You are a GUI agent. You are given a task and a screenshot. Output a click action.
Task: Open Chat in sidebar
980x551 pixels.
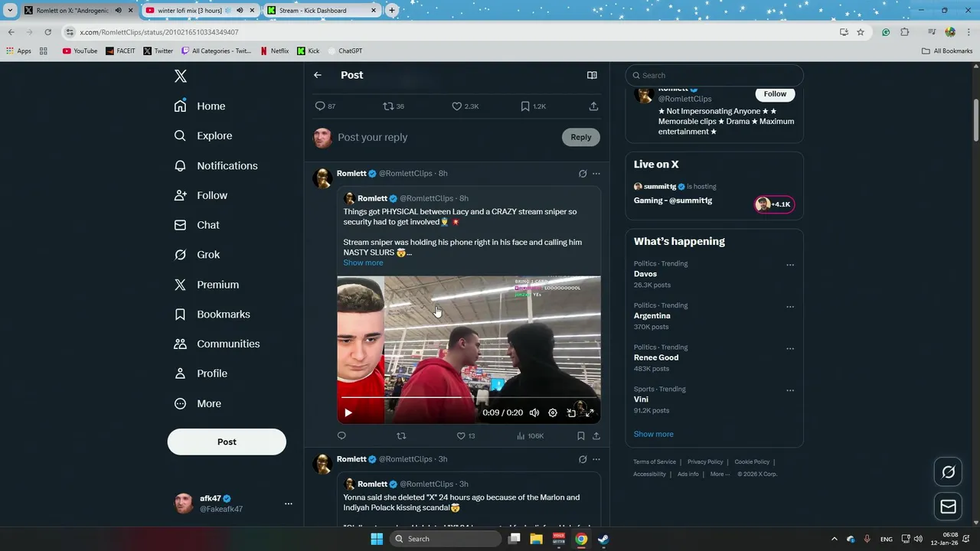tap(197, 225)
